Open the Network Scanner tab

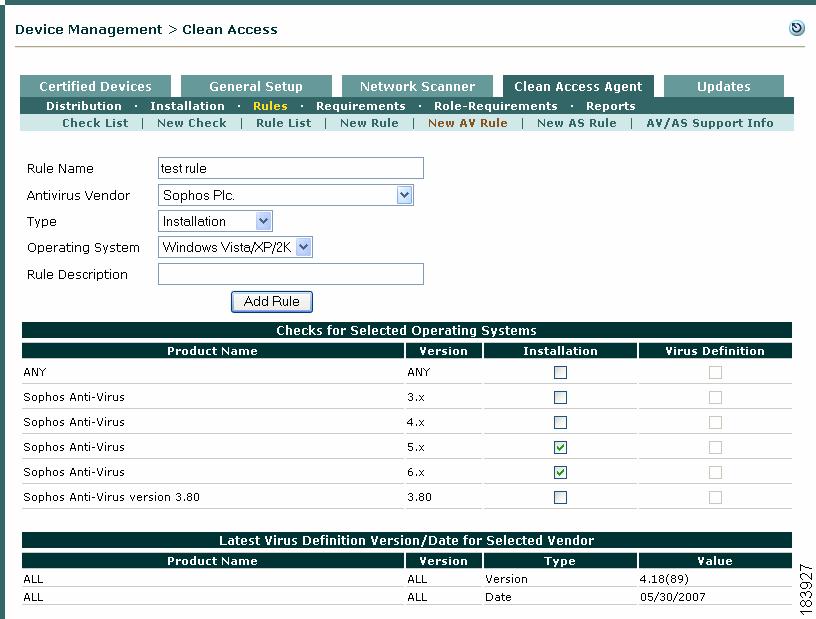point(417,86)
